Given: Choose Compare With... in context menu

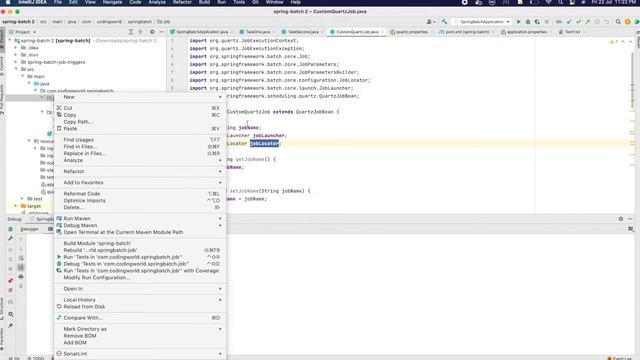Looking at the screenshot, I should tap(140, 318).
